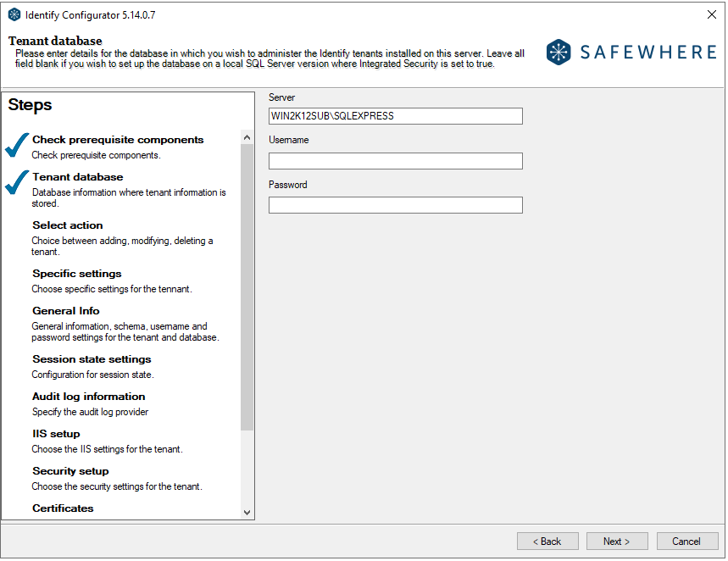This screenshot has width=728, height=561.
Task: Select the Check prerequisite components step
Action: tap(118, 140)
